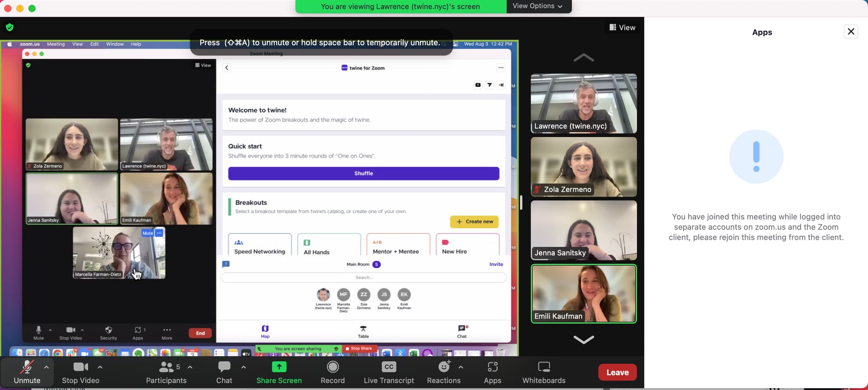Click the ZZ Zola Zermeno avatar
868x390 pixels.
coord(363,295)
